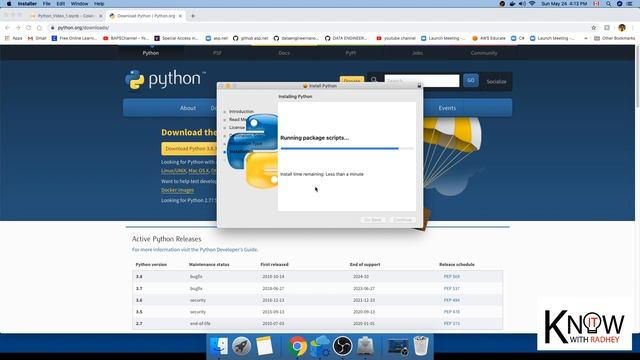The height and width of the screenshot is (360, 640).
Task: Switch to Download Python tab
Action: (x=146, y=16)
